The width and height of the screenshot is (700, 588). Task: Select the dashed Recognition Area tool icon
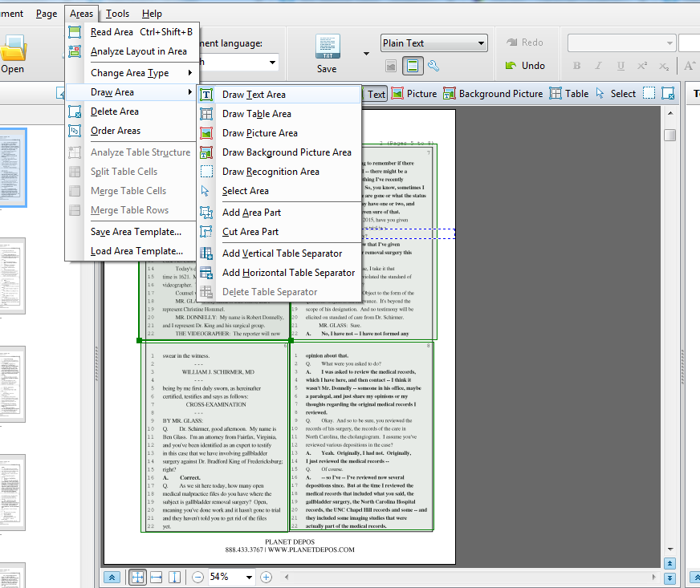649,93
